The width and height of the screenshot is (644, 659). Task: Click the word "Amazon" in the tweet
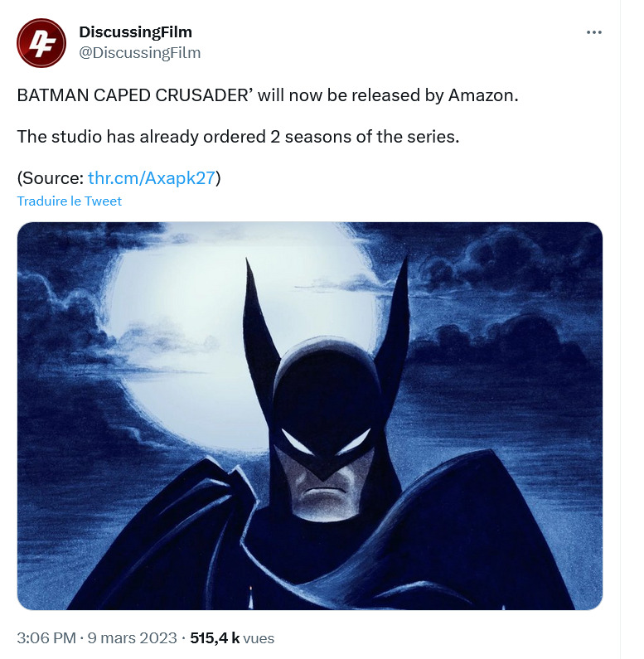coord(482,95)
